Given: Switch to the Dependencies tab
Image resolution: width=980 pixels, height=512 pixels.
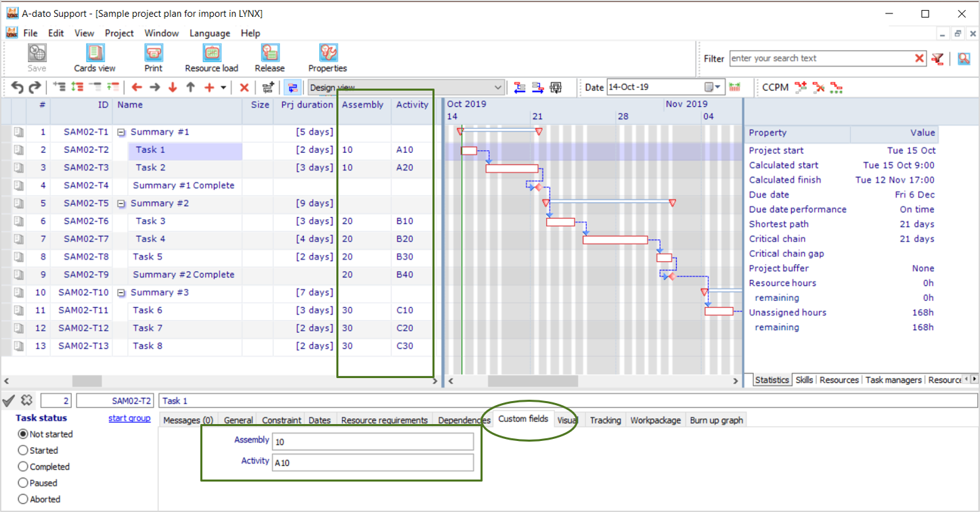Looking at the screenshot, I should 463,419.
